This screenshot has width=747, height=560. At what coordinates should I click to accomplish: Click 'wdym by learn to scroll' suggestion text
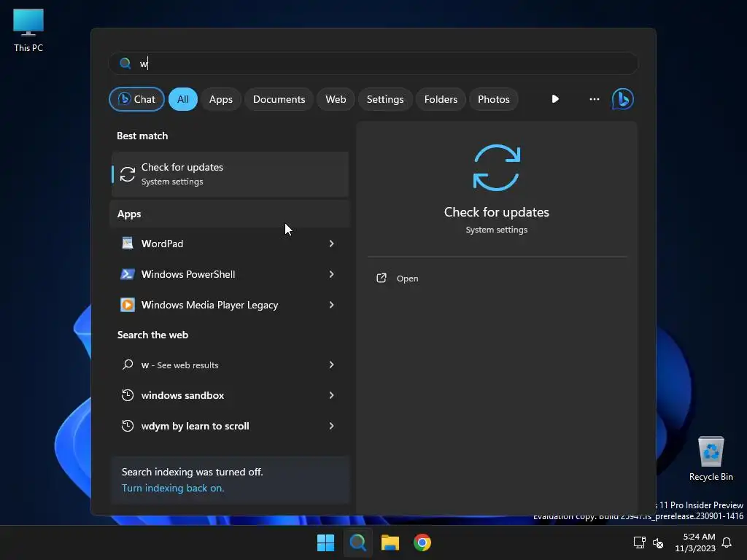[x=195, y=426]
